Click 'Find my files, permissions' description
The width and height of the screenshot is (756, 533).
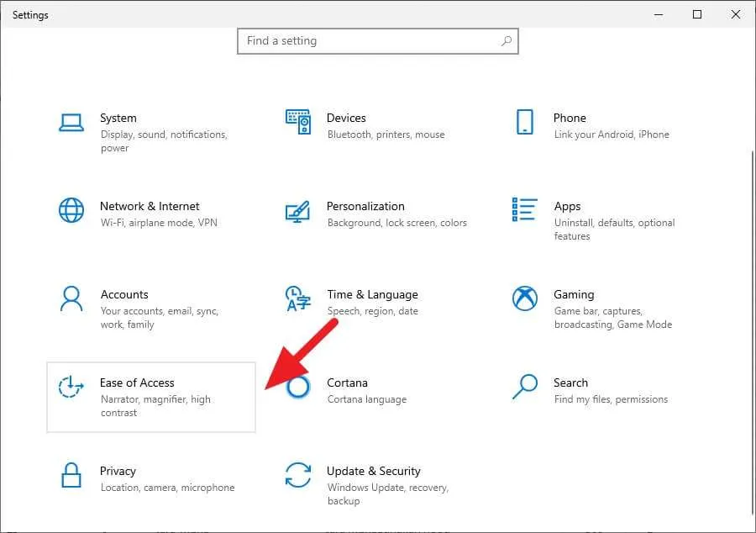(611, 398)
